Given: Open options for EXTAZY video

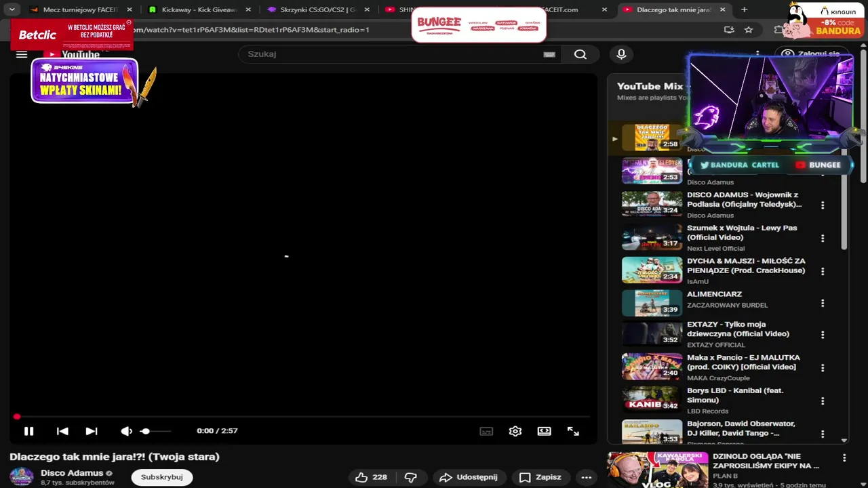Looking at the screenshot, I should point(823,335).
